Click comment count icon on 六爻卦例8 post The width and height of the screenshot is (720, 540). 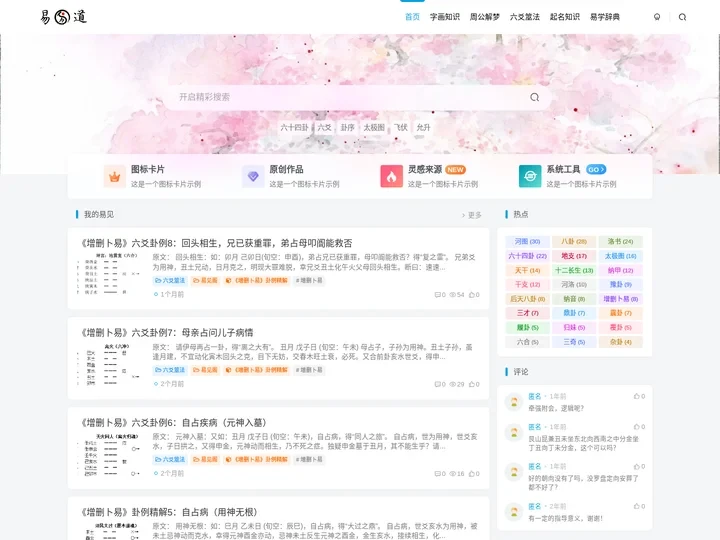pos(438,295)
